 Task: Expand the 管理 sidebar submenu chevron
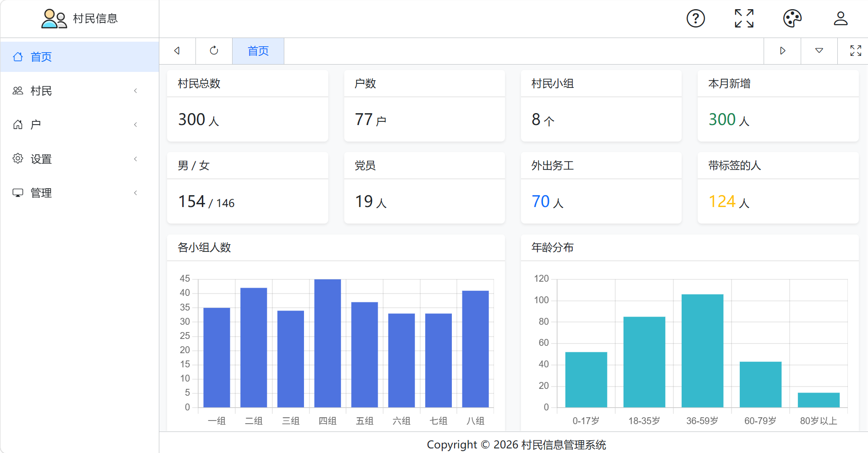click(x=136, y=193)
